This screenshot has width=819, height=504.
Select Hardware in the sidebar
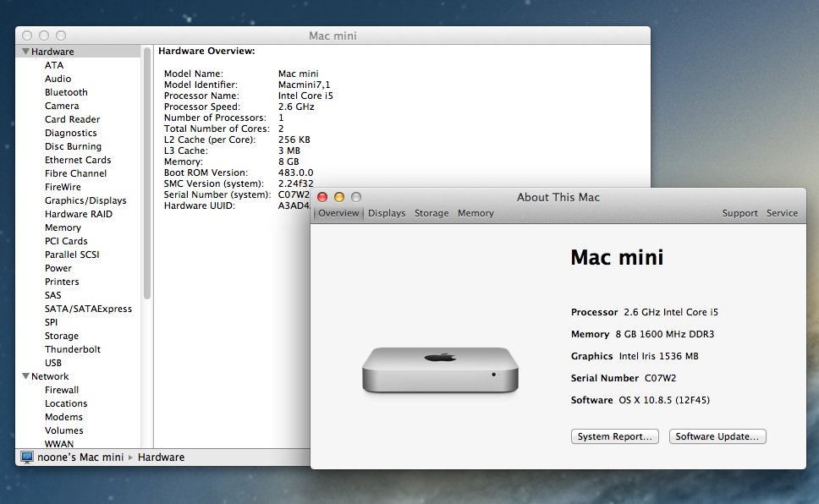pyautogui.click(x=52, y=52)
